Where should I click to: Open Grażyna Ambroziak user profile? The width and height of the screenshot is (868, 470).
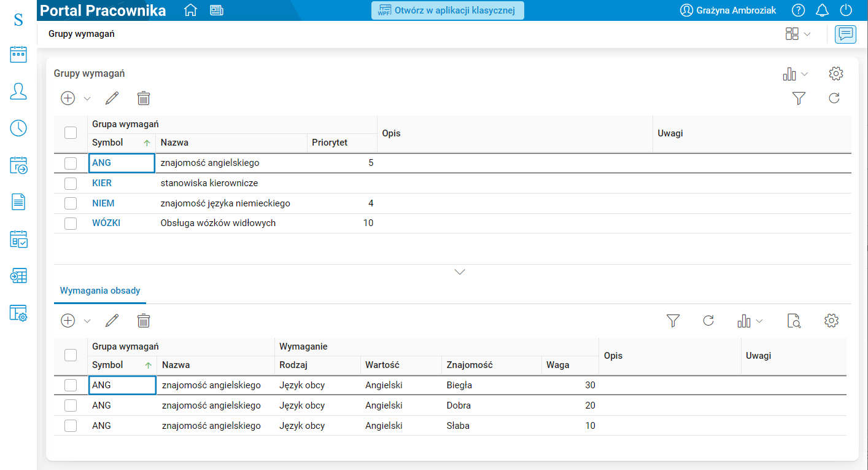[728, 10]
